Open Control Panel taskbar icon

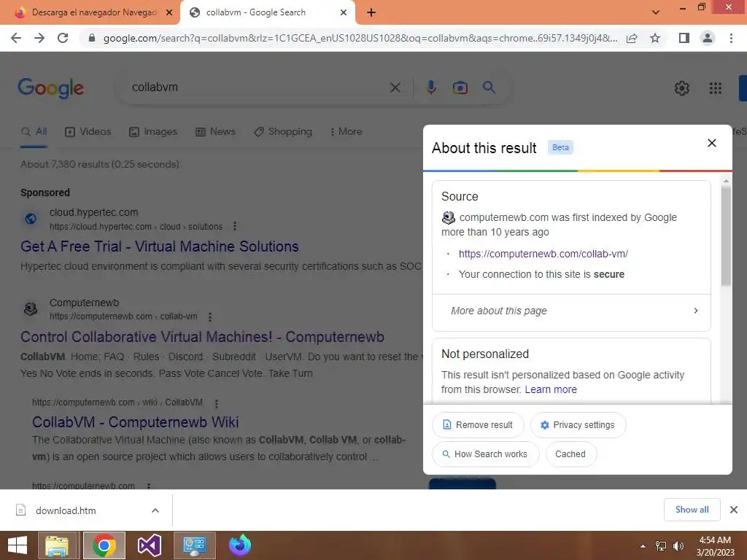tap(195, 545)
